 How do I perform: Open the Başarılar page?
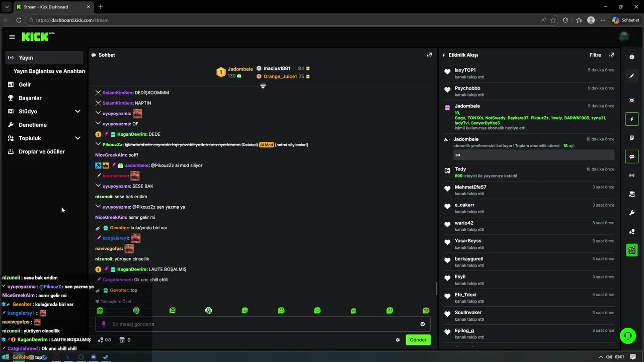pos(30,98)
